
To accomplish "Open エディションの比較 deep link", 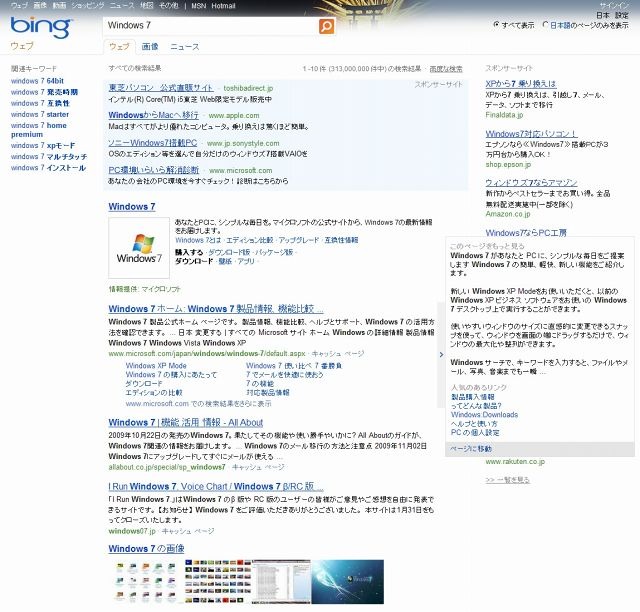I will pyautogui.click(x=154, y=393).
